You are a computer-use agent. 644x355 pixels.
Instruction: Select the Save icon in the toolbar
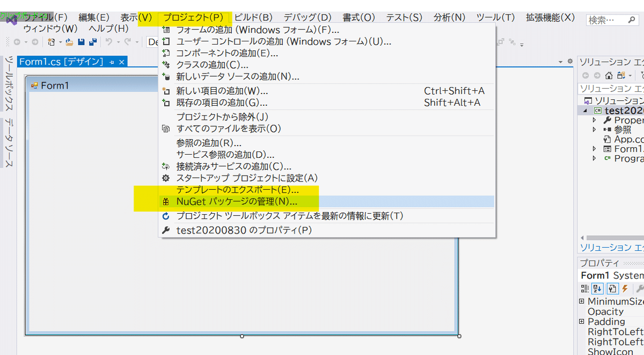pos(81,41)
